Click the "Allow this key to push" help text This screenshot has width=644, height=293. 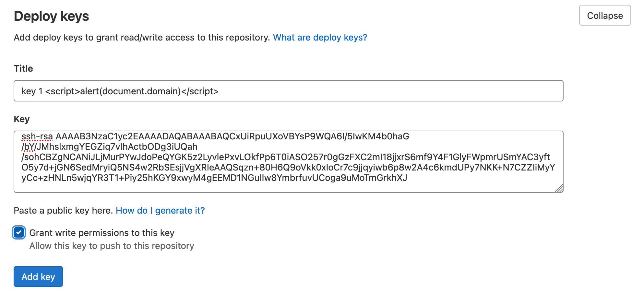pyautogui.click(x=112, y=246)
